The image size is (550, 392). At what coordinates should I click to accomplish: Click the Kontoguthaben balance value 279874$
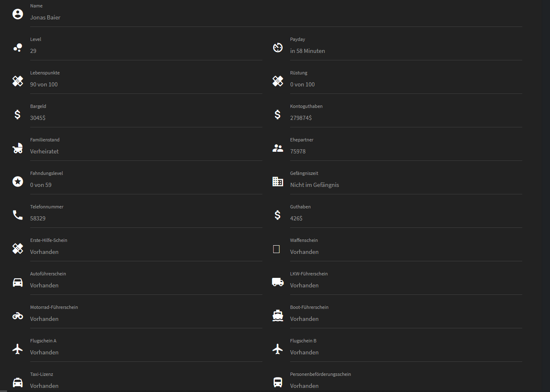[301, 118]
